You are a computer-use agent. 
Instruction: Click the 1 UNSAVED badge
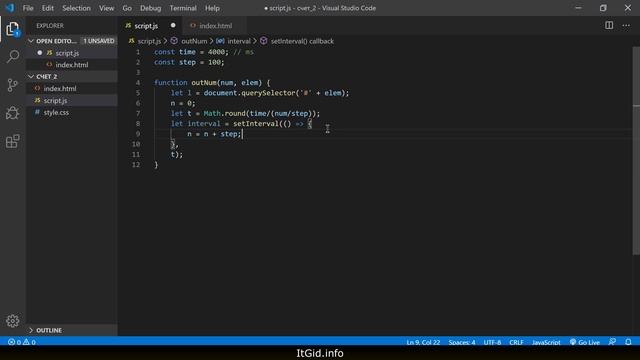[x=98, y=41]
